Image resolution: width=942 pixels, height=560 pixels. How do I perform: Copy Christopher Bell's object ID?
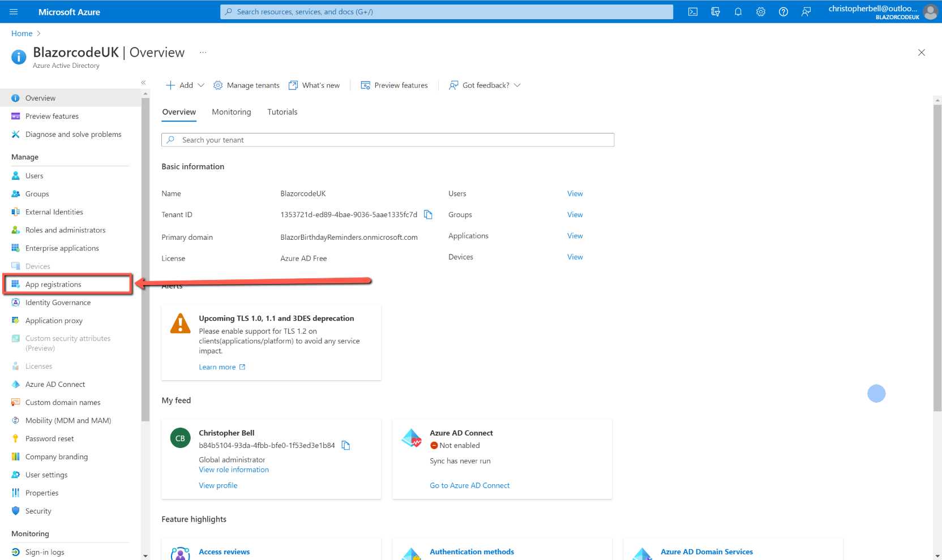346,445
